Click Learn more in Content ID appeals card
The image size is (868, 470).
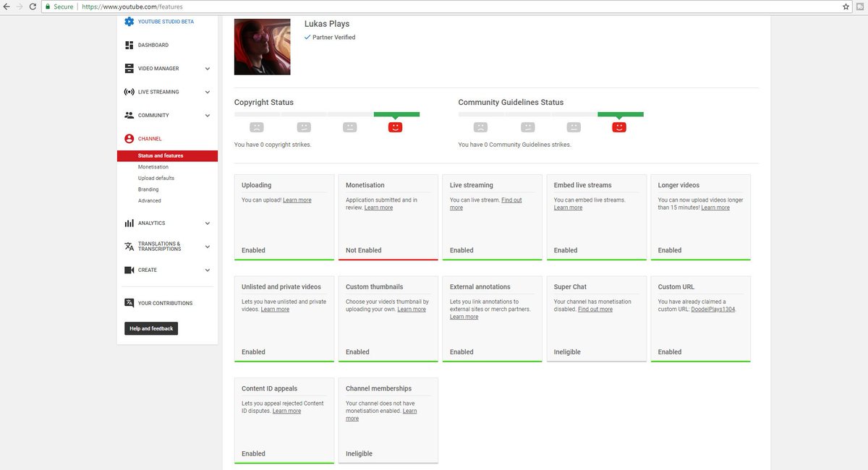[x=286, y=411]
